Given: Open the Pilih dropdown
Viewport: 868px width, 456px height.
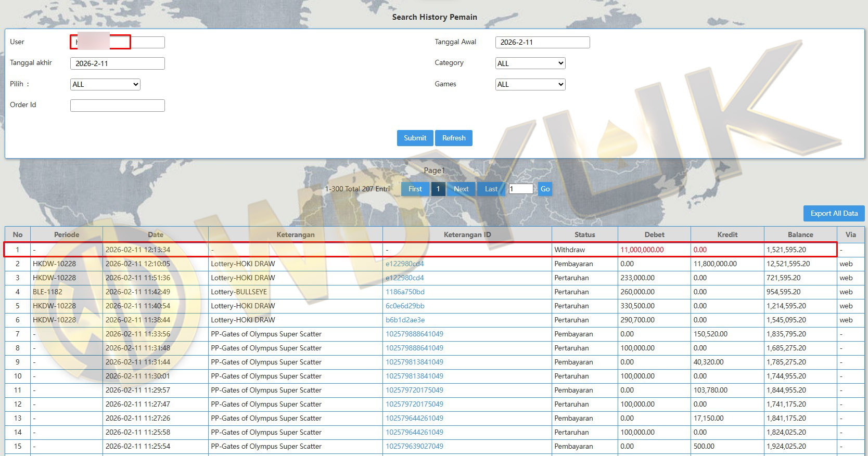Looking at the screenshot, I should [105, 84].
